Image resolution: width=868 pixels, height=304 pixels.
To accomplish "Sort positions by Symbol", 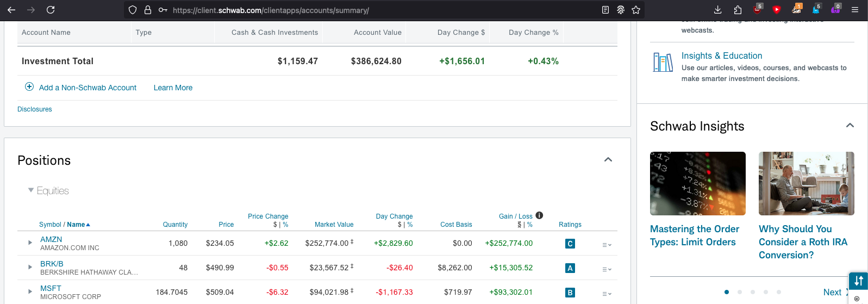I will (50, 225).
